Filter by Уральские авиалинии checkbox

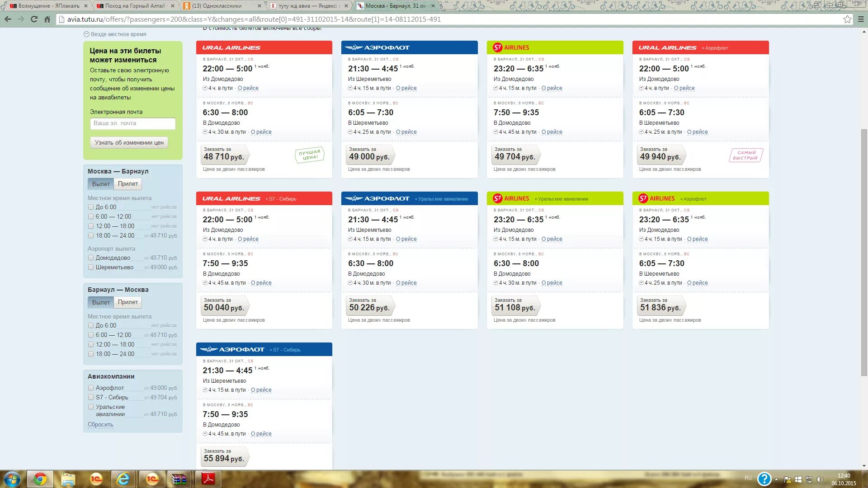point(91,407)
